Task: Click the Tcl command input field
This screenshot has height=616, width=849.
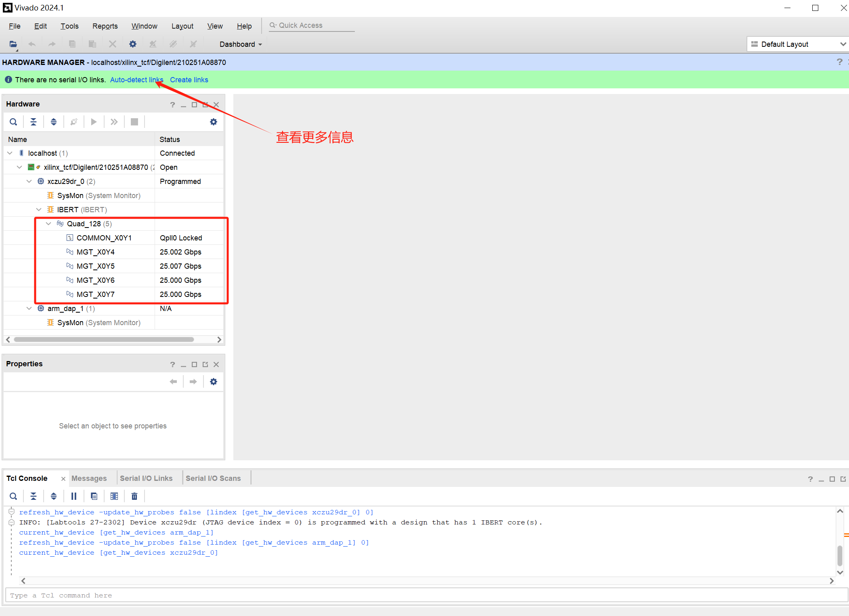Action: pos(426,595)
